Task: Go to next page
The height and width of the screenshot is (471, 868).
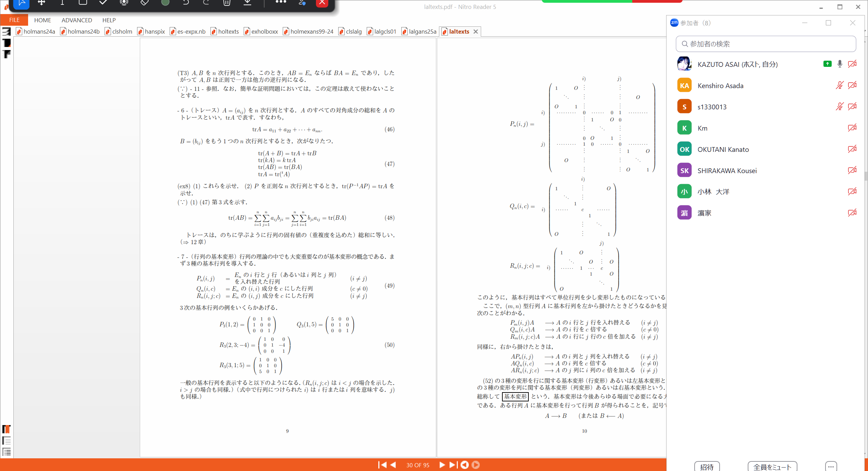Action: (x=442, y=465)
